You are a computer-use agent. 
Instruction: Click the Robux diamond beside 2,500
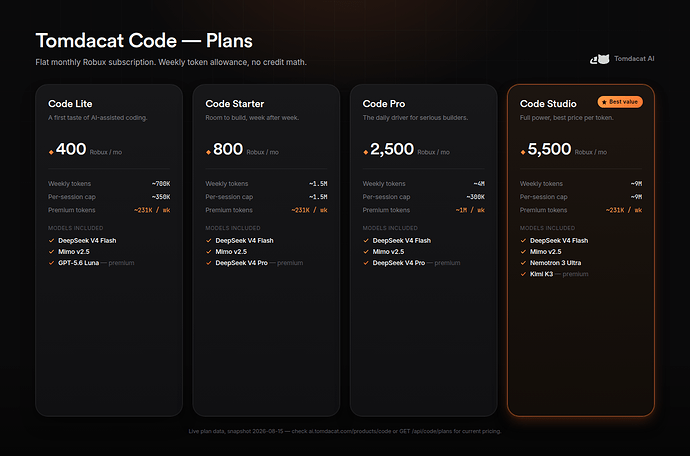365,152
